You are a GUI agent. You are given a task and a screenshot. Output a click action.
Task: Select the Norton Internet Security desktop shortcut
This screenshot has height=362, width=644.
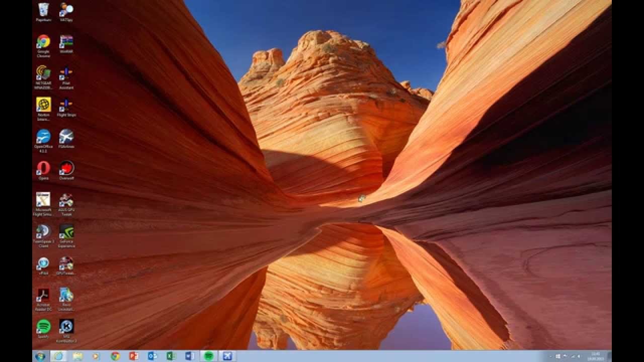(x=43, y=109)
